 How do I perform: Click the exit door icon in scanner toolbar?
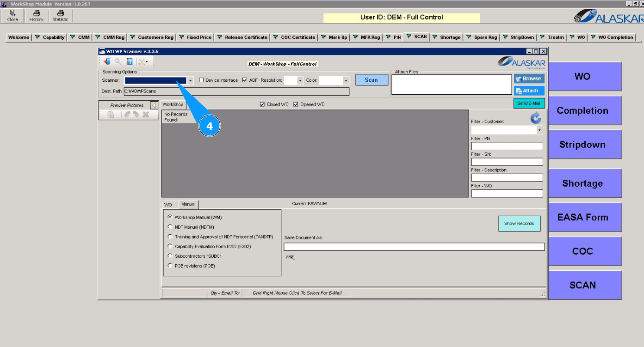click(x=107, y=61)
